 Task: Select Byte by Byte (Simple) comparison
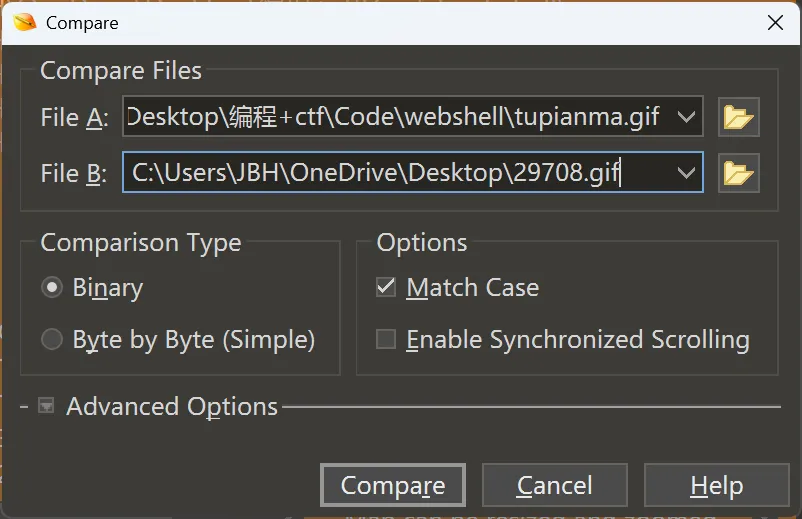(52, 340)
